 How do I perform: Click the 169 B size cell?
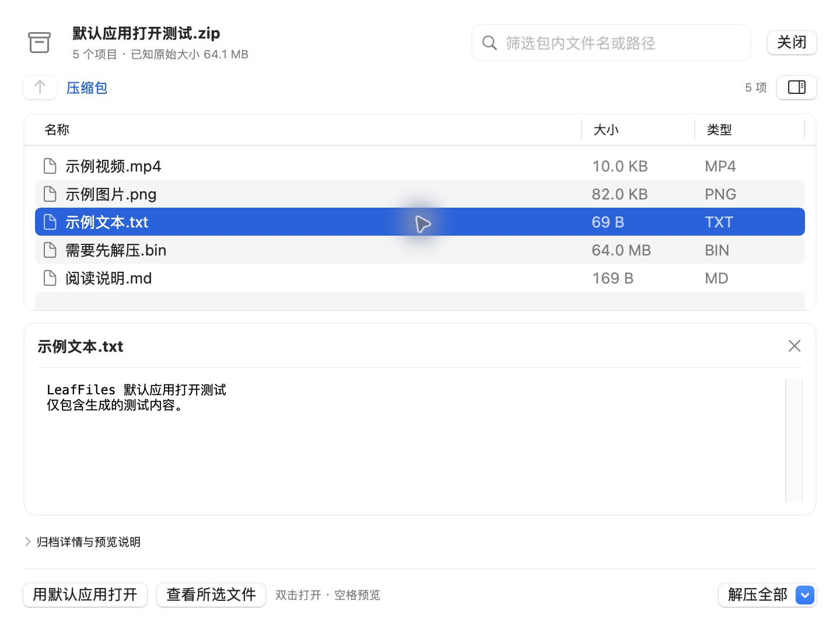pos(613,278)
